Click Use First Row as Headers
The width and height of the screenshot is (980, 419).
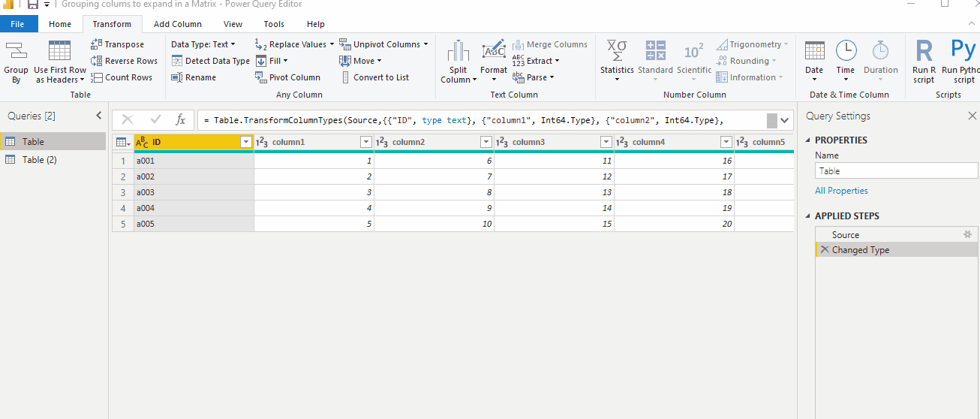click(60, 62)
